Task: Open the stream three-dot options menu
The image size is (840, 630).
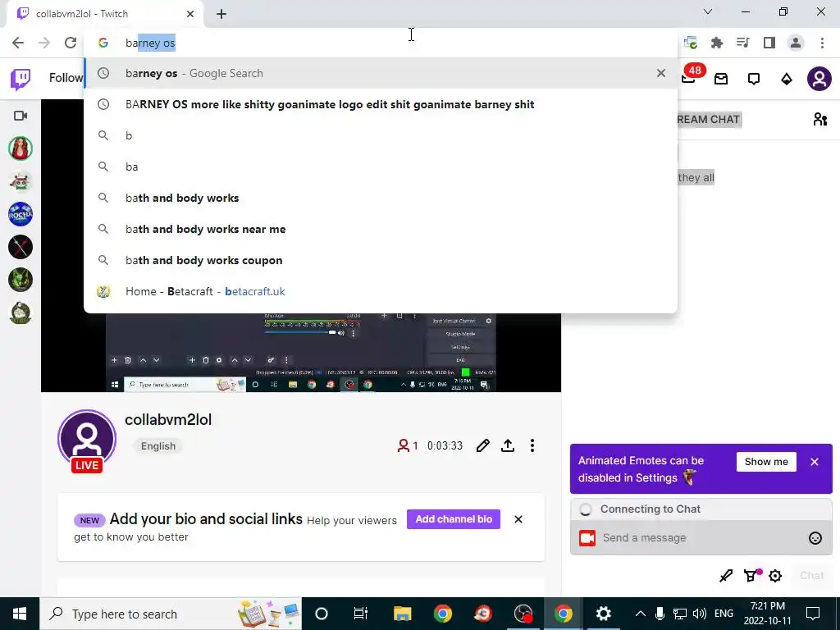Action: [x=532, y=445]
